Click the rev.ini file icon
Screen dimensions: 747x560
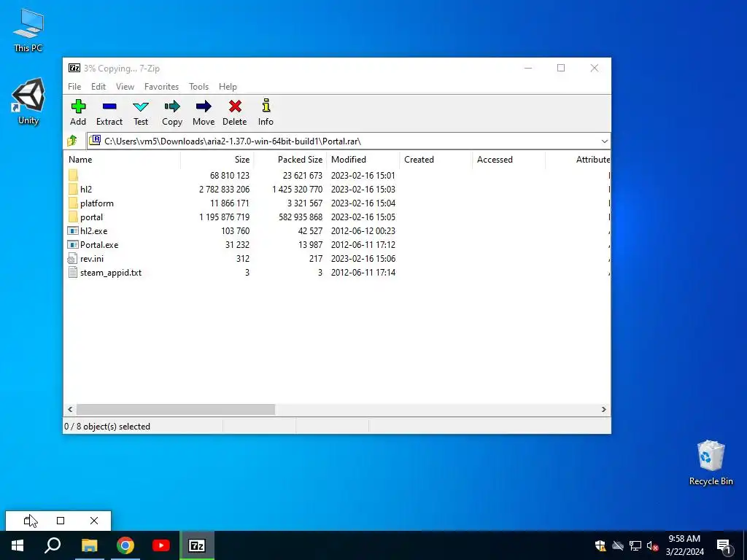[72, 259]
